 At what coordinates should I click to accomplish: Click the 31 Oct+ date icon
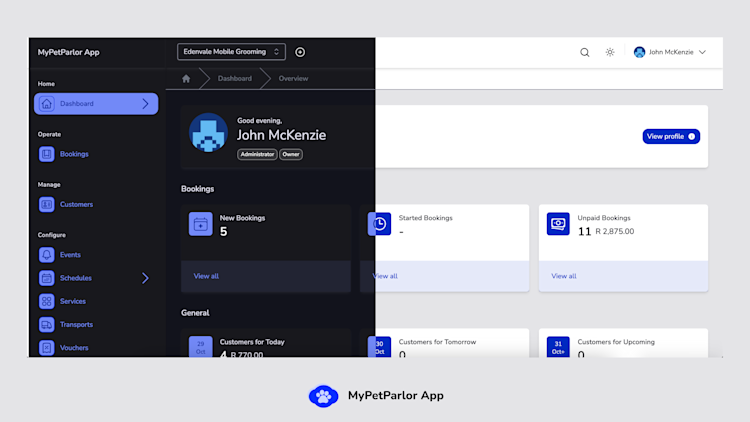click(x=558, y=347)
